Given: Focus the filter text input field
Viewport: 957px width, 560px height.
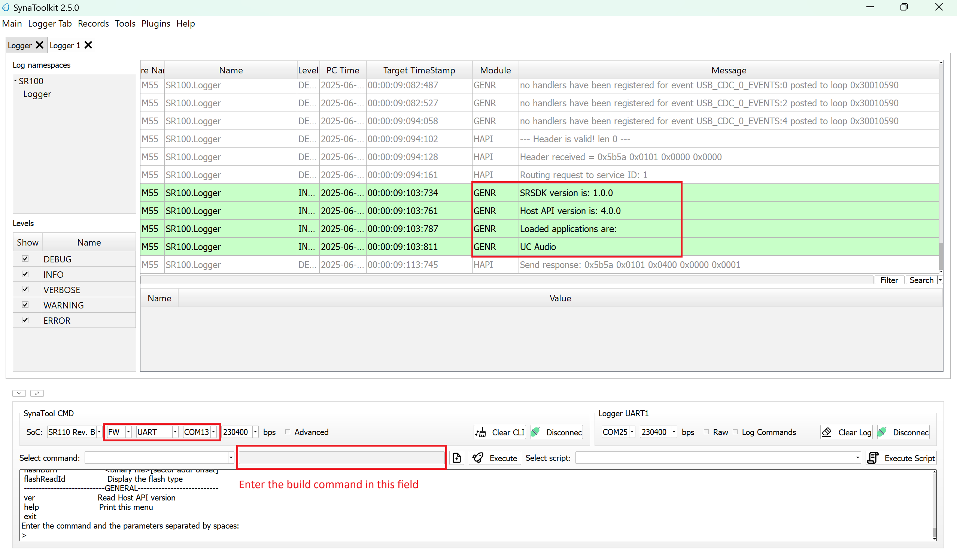Looking at the screenshot, I should (x=507, y=280).
